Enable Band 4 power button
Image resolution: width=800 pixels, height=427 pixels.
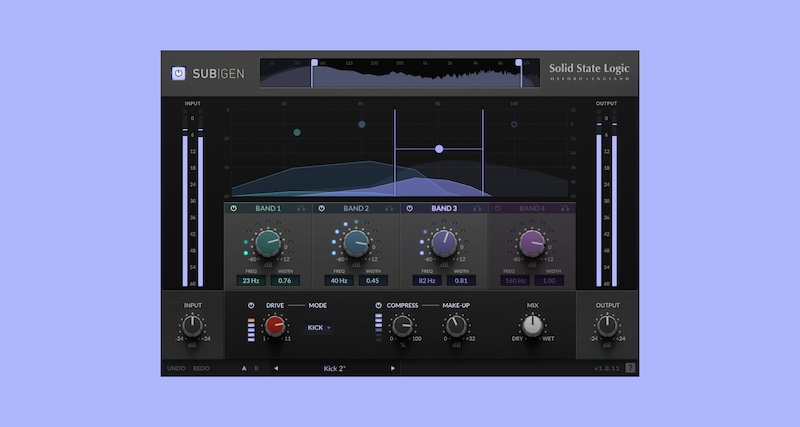[x=497, y=208]
